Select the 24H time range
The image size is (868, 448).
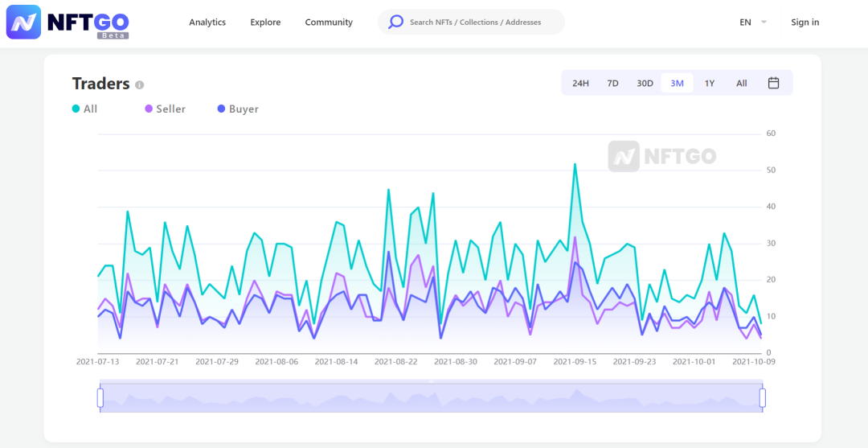pos(580,83)
